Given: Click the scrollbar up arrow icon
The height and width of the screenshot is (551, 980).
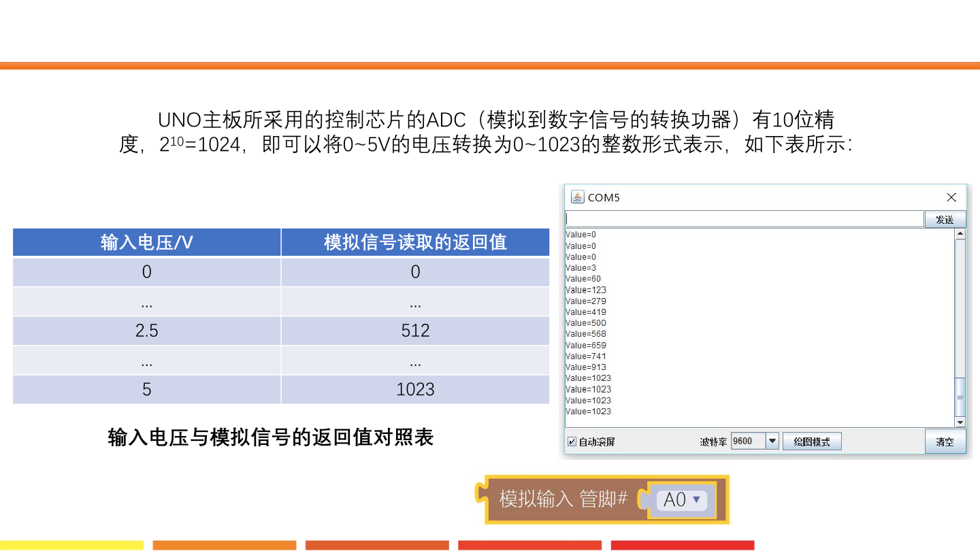Looking at the screenshot, I should tap(959, 233).
